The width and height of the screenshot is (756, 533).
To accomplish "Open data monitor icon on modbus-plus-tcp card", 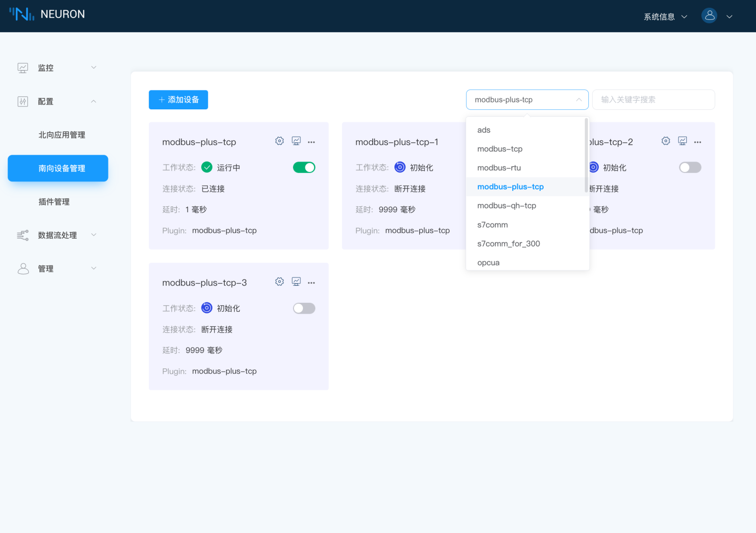I will (296, 141).
